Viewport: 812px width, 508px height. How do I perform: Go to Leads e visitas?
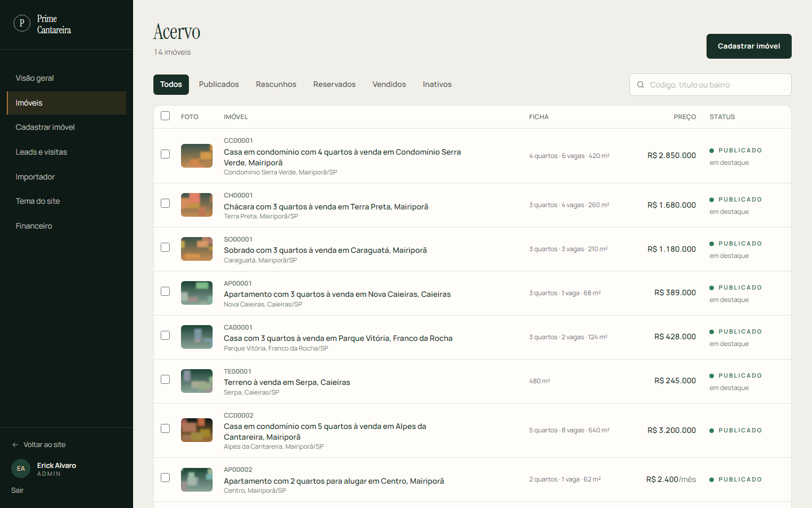67,152
